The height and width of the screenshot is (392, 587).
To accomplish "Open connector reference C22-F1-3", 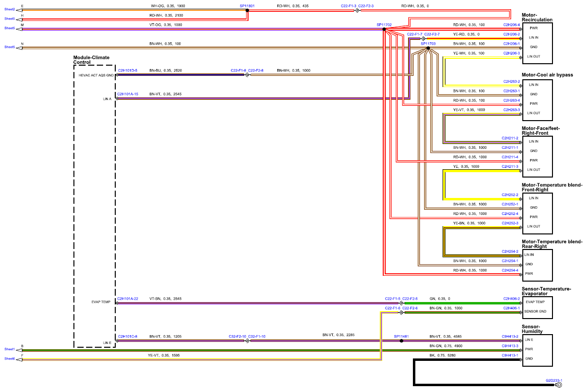I will pyautogui.click(x=349, y=6).
